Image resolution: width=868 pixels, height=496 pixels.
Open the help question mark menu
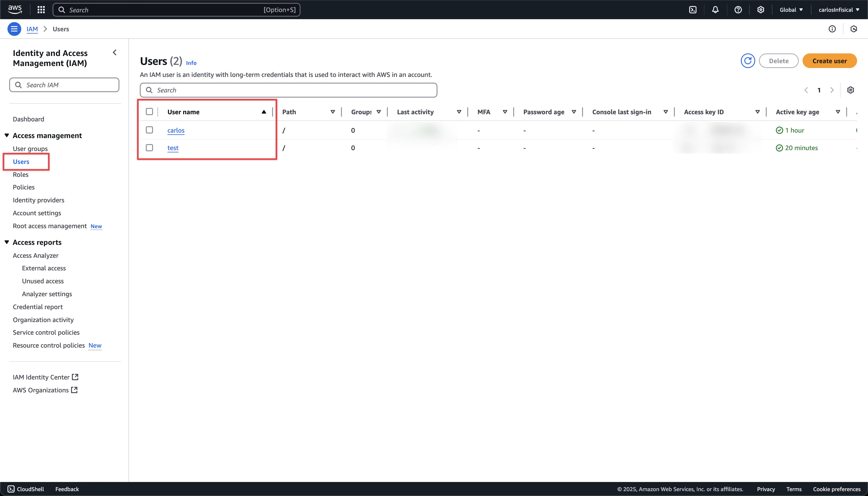click(738, 9)
